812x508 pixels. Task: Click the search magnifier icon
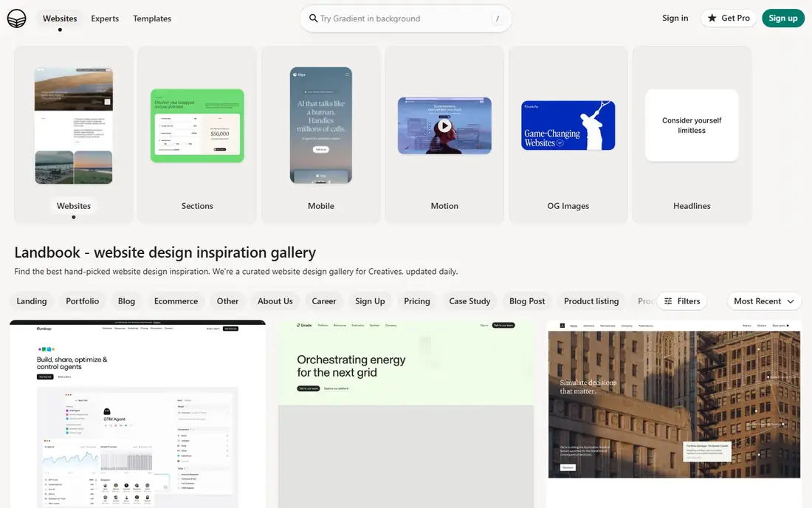click(313, 18)
